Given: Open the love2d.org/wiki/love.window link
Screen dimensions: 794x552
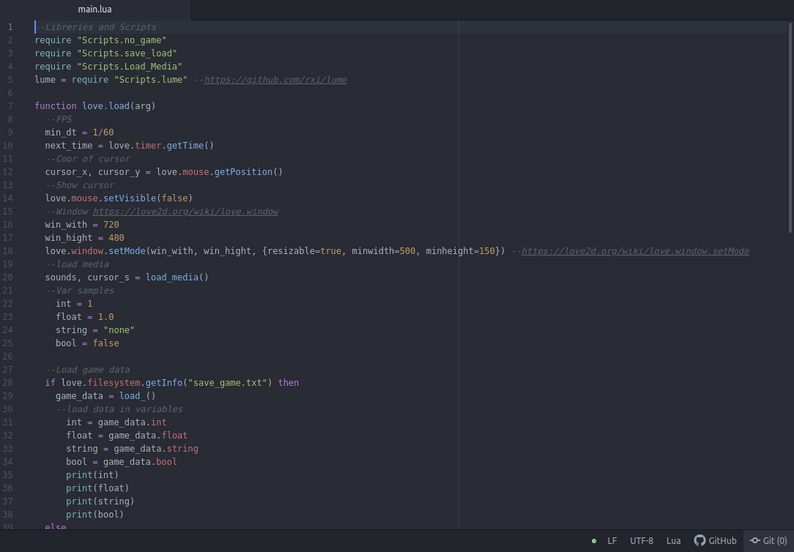Looking at the screenshot, I should click(185, 211).
